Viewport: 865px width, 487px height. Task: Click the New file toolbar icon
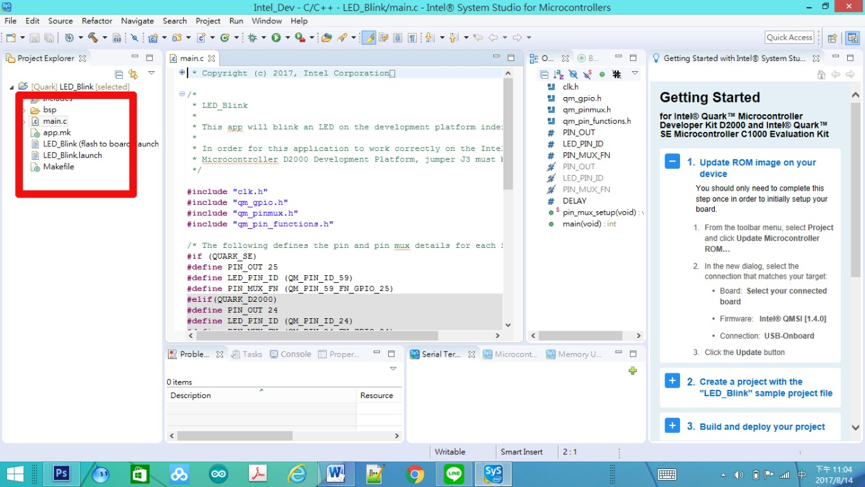11,38
